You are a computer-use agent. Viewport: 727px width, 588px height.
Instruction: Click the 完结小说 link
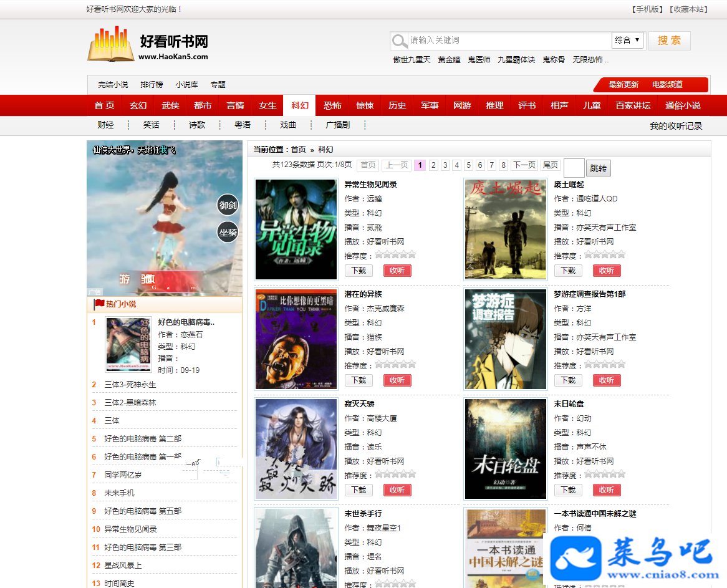pyautogui.click(x=113, y=84)
